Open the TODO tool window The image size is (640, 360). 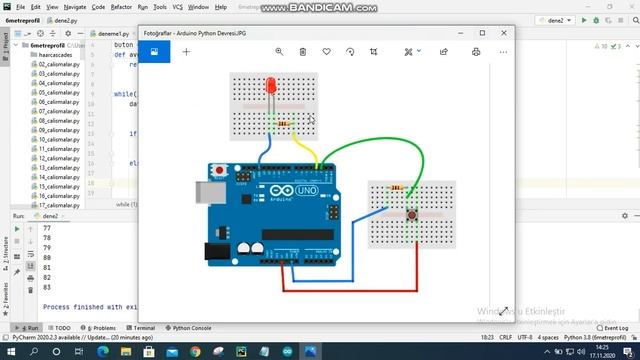click(x=59, y=328)
